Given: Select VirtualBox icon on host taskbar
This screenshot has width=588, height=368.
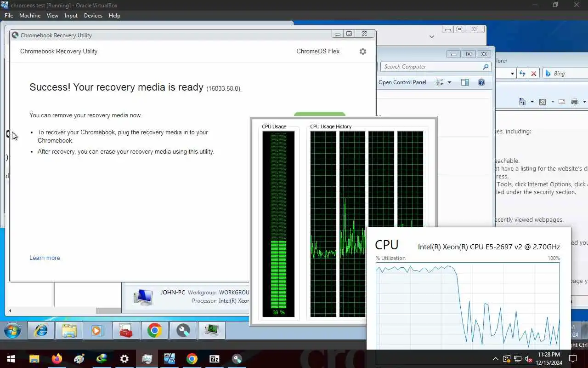Looking at the screenshot, I should tap(170, 359).
